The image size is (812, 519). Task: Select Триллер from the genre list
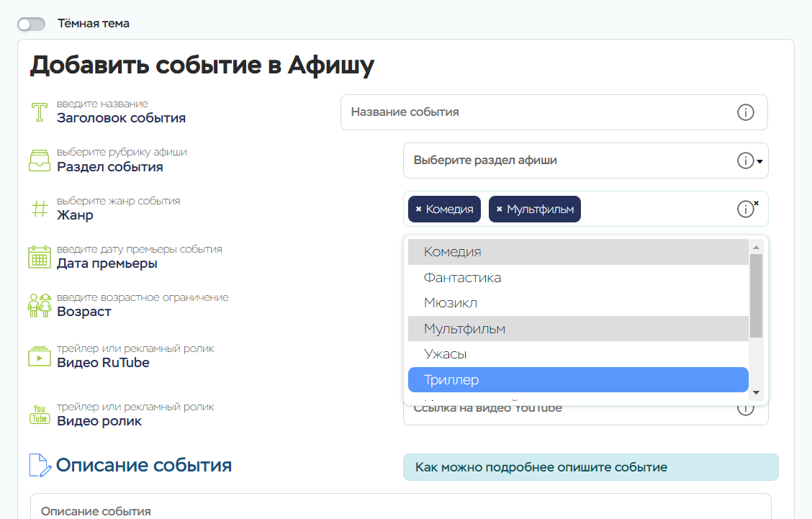pos(578,380)
